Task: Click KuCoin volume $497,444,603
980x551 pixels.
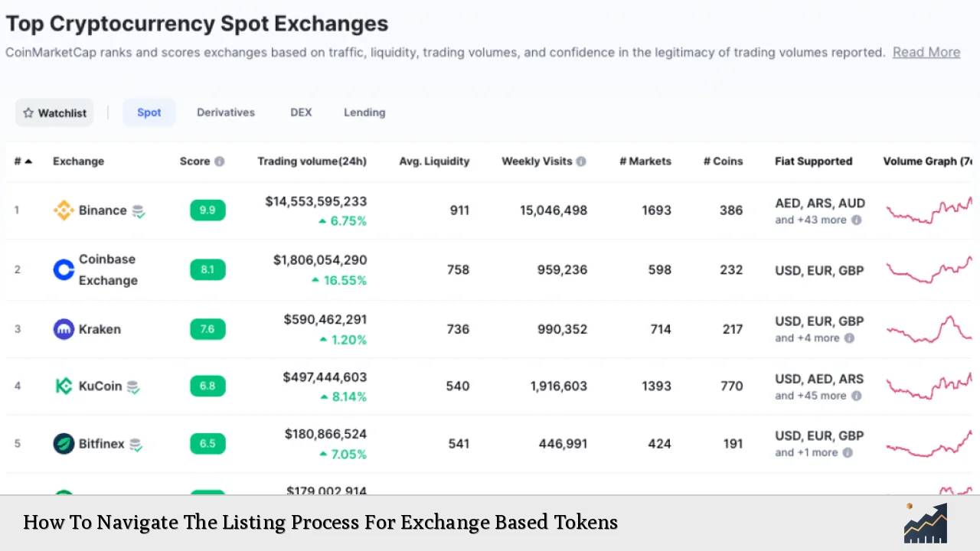Action: pyautogui.click(x=325, y=377)
